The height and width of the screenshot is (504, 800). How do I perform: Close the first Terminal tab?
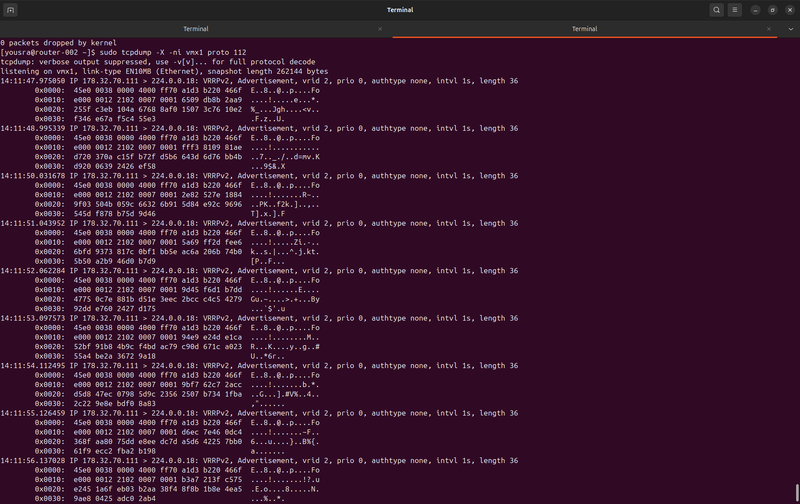click(380, 29)
